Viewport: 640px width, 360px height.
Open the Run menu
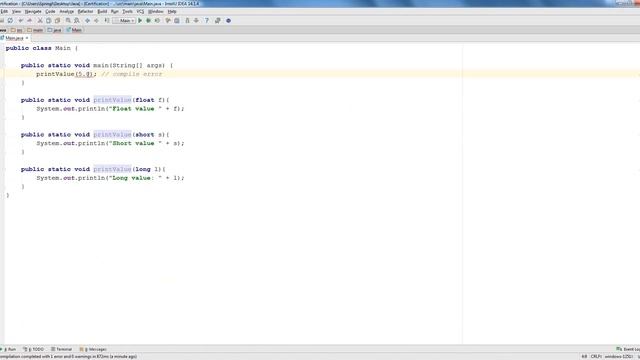point(115,12)
